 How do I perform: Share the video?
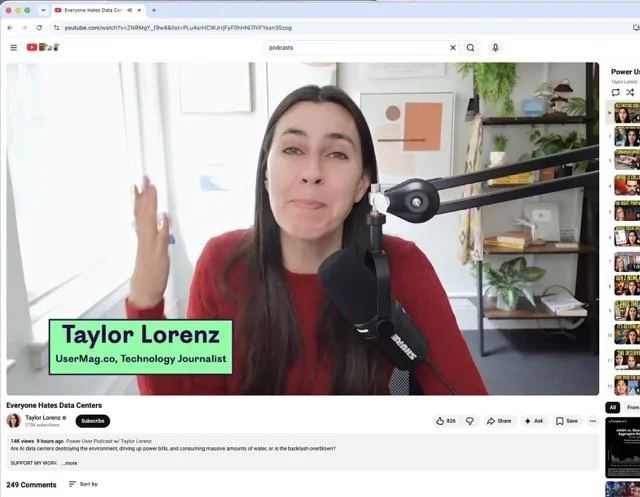coord(499,421)
